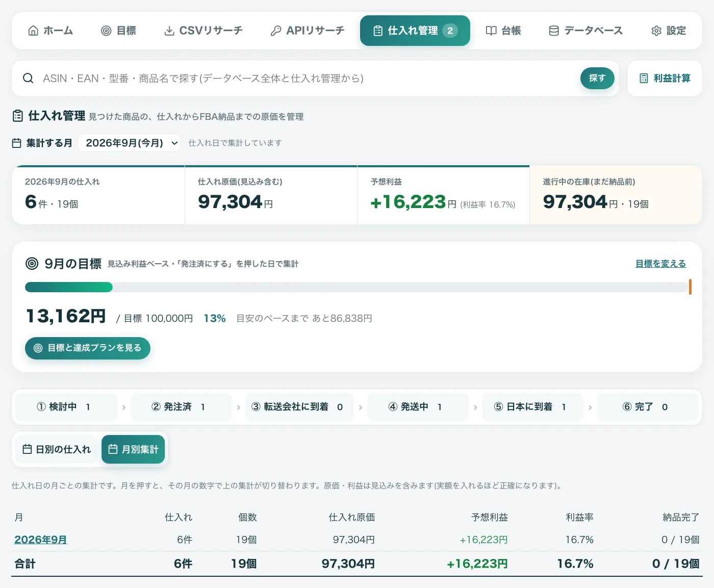Open the ホーム tab
This screenshot has width=714, height=588.
50,31
